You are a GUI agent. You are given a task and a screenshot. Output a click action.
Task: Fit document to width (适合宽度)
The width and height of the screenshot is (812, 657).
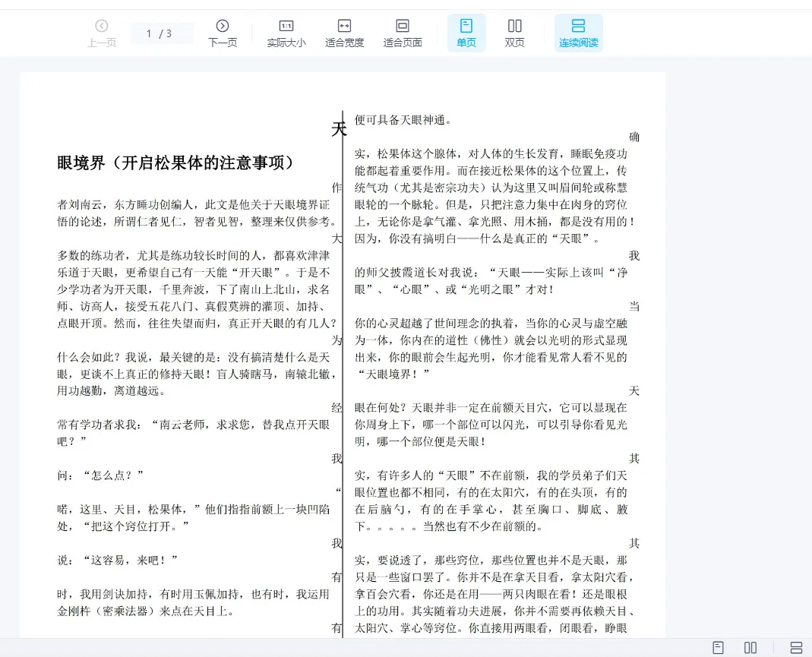click(x=344, y=33)
